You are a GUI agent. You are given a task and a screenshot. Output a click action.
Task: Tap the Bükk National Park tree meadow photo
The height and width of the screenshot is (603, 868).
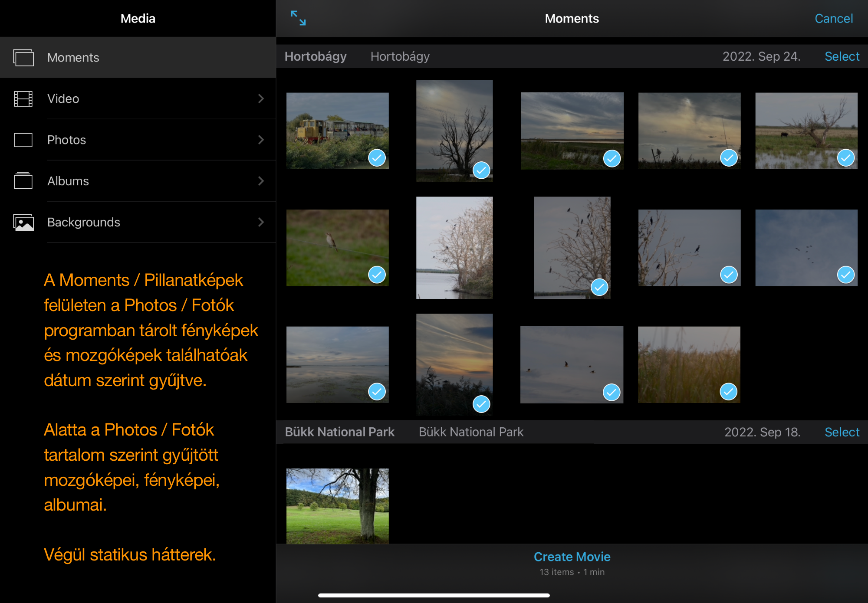[338, 506]
